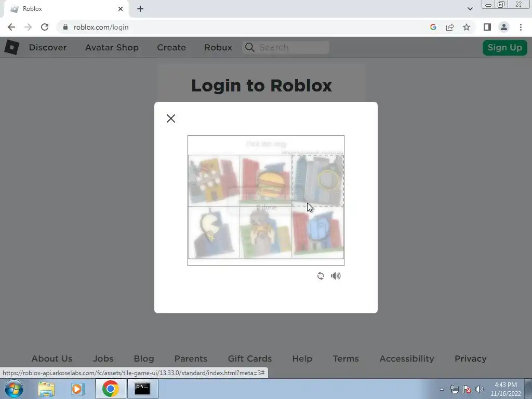Image resolution: width=532 pixels, height=399 pixels.
Task: Show hidden system tray icons
Action: pos(442,389)
